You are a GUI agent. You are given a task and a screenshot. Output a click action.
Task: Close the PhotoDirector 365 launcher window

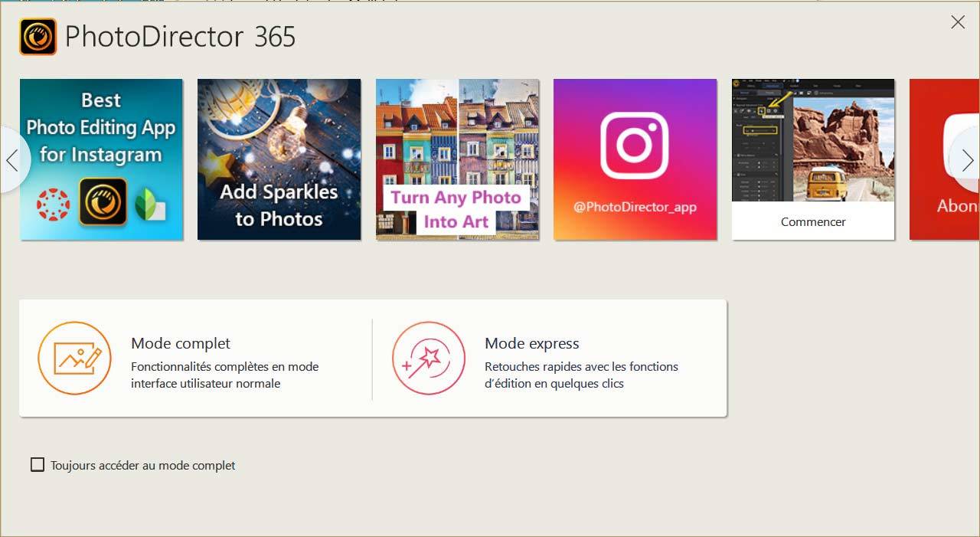(x=958, y=22)
